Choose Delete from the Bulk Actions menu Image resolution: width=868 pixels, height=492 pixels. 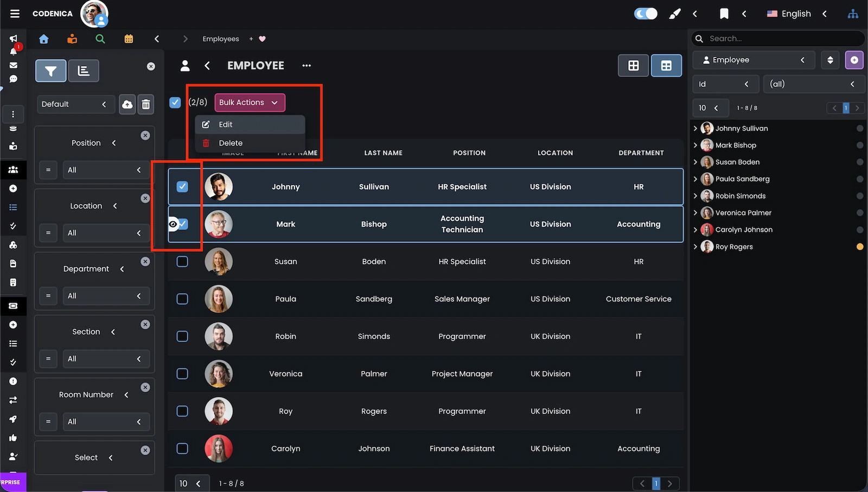(231, 143)
